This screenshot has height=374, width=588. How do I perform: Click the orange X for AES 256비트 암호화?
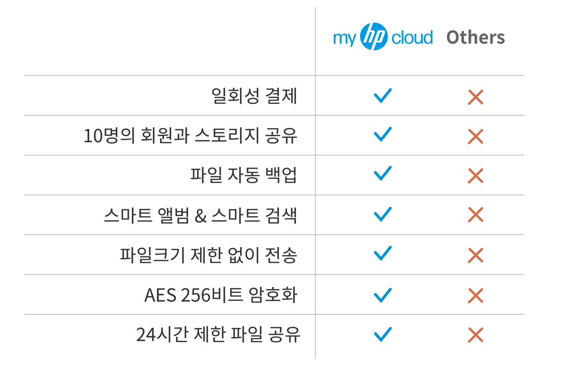[475, 296]
